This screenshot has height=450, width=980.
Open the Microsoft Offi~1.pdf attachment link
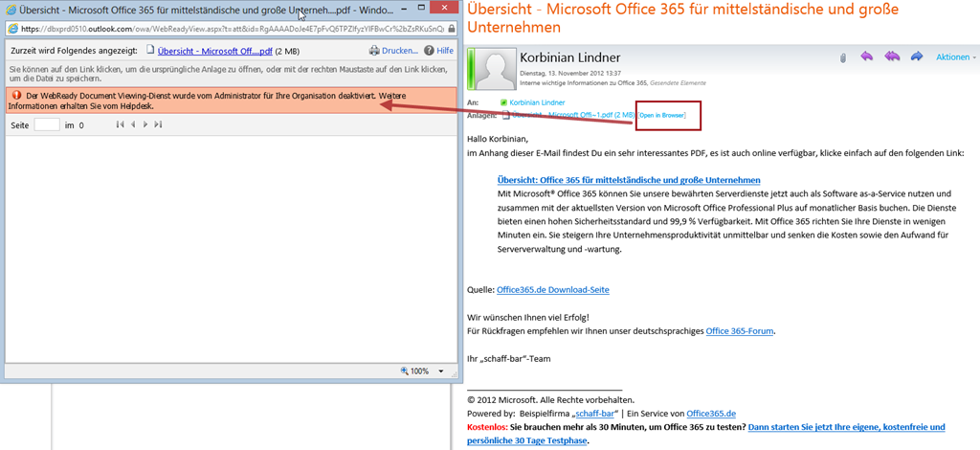pyautogui.click(x=572, y=115)
